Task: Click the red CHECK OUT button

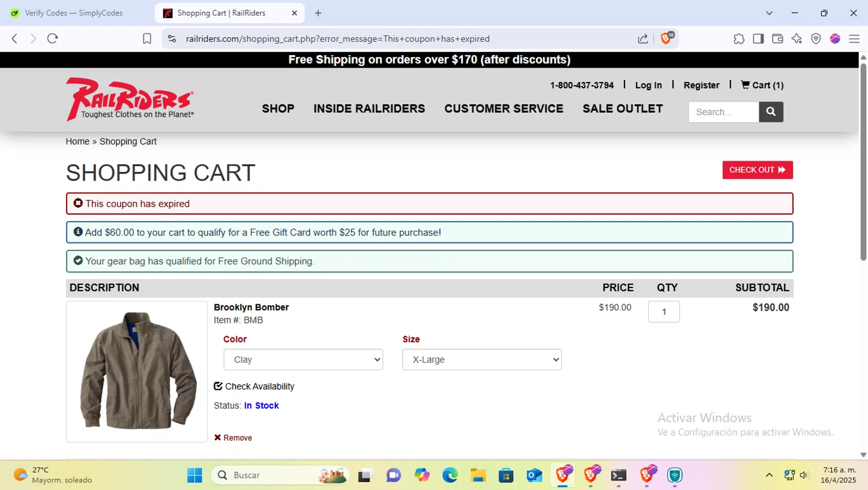Action: point(757,170)
